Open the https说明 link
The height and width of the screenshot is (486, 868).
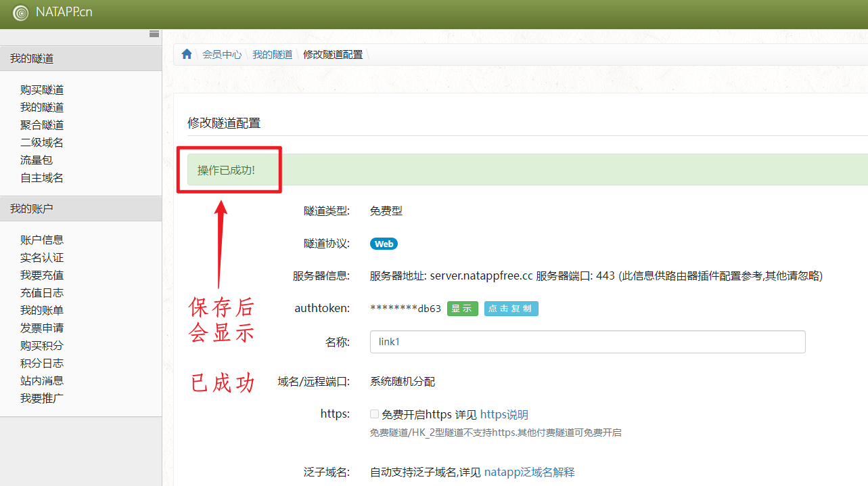[x=504, y=414]
